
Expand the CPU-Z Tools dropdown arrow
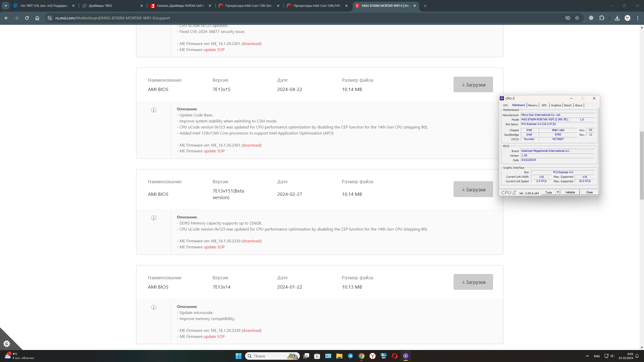click(x=558, y=192)
